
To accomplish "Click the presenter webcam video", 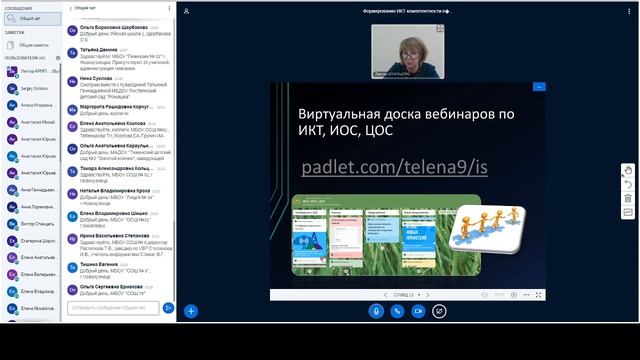I will [x=408, y=51].
